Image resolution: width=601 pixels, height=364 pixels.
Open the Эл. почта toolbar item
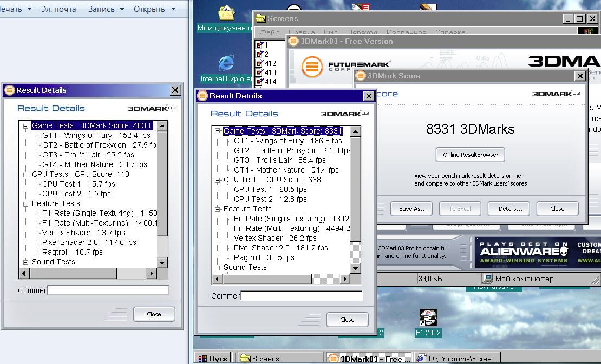[58, 9]
